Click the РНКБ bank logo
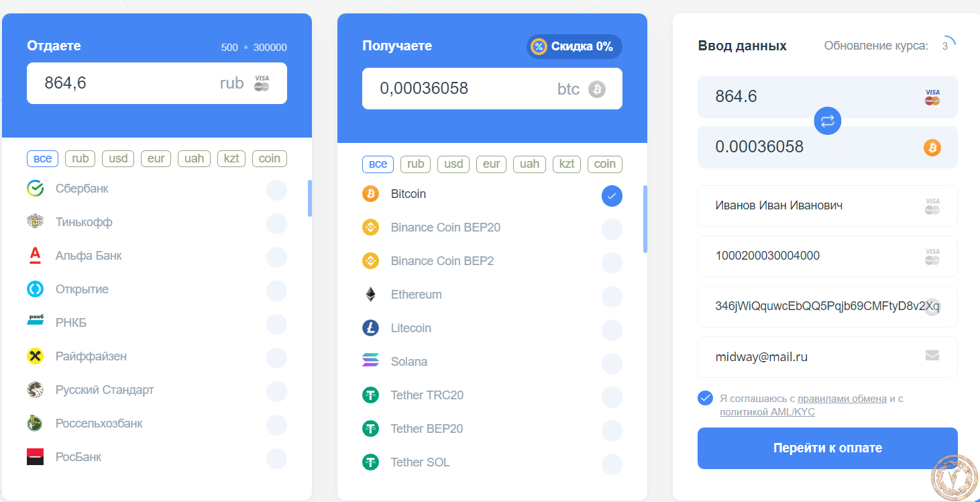Image resolution: width=980 pixels, height=502 pixels. point(35,320)
